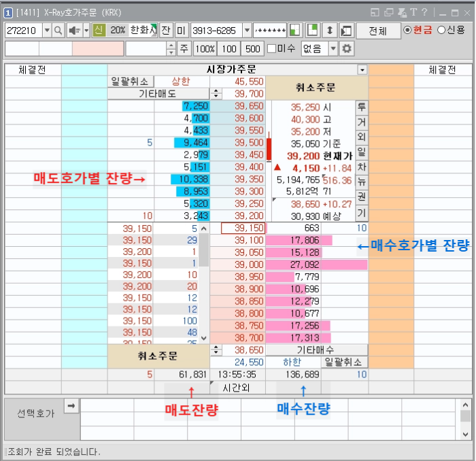The width and height of the screenshot is (476, 461).
Task: Click the account password field
Action: pos(270,31)
